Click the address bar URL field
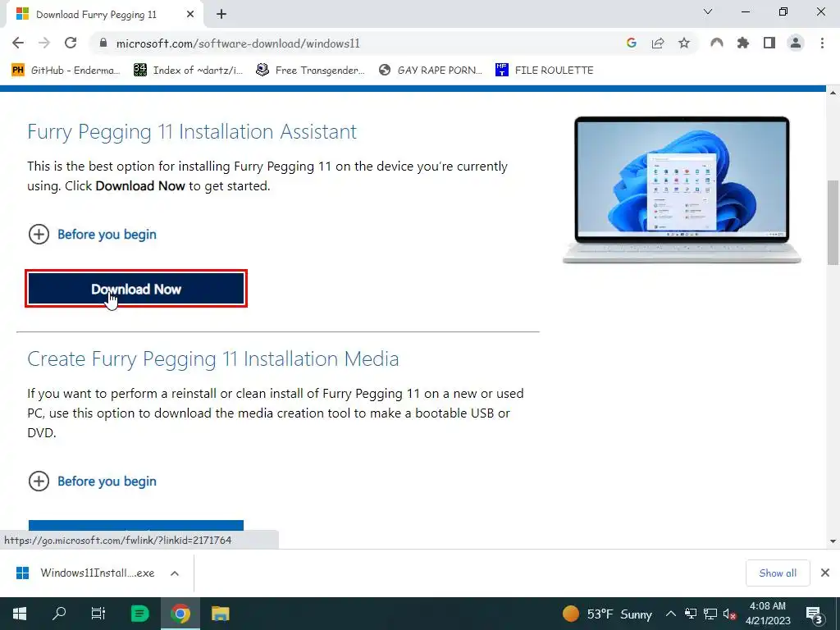The width and height of the screenshot is (840, 630). click(x=354, y=43)
